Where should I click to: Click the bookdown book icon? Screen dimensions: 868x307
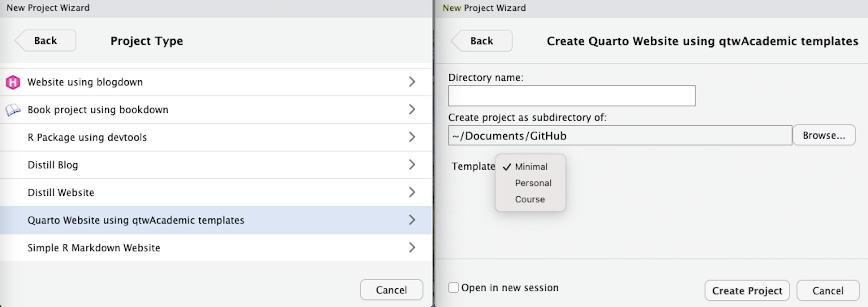(13, 110)
